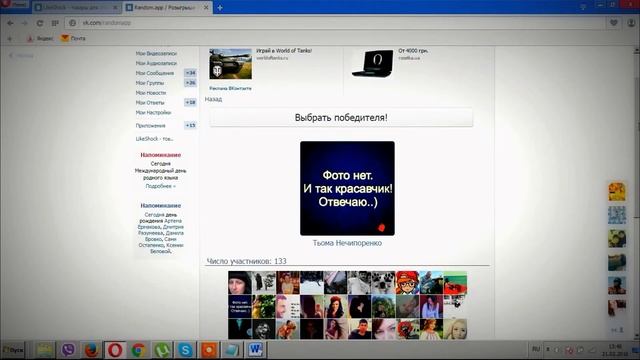
Task: Click Подробнее under the reminder
Action: click(160, 186)
